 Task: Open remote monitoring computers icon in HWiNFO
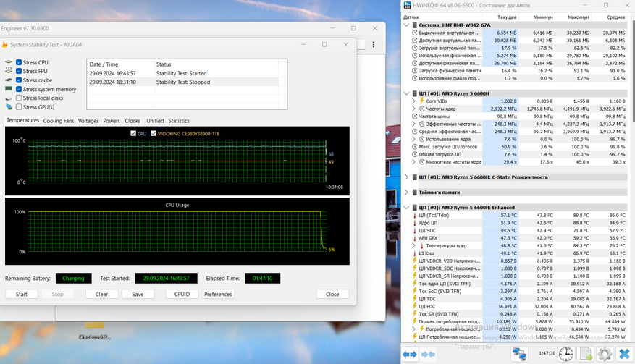click(x=518, y=354)
